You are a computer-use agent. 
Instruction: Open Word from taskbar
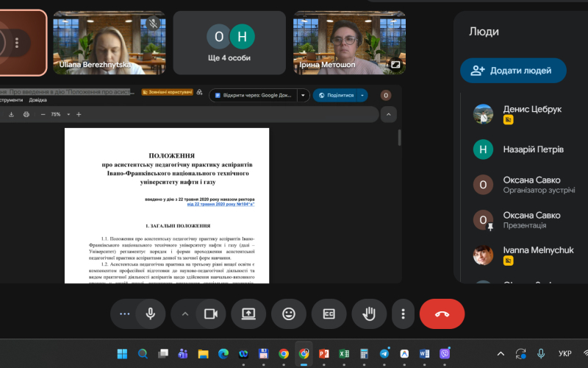(x=425, y=354)
